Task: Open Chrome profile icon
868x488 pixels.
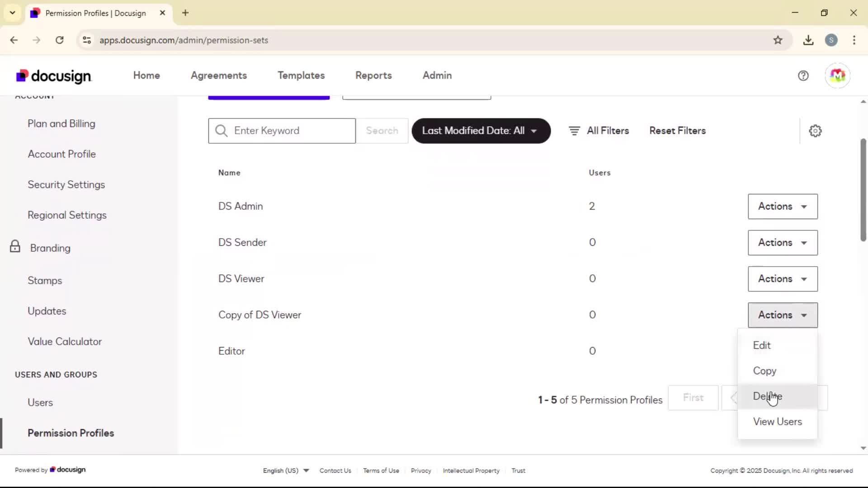Action: coord(831,40)
